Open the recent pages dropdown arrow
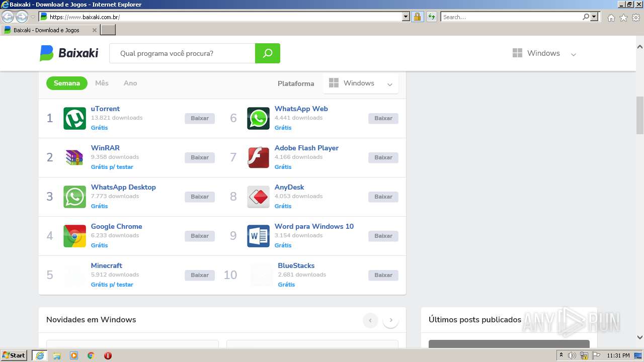The width and height of the screenshot is (644, 362). (33, 17)
